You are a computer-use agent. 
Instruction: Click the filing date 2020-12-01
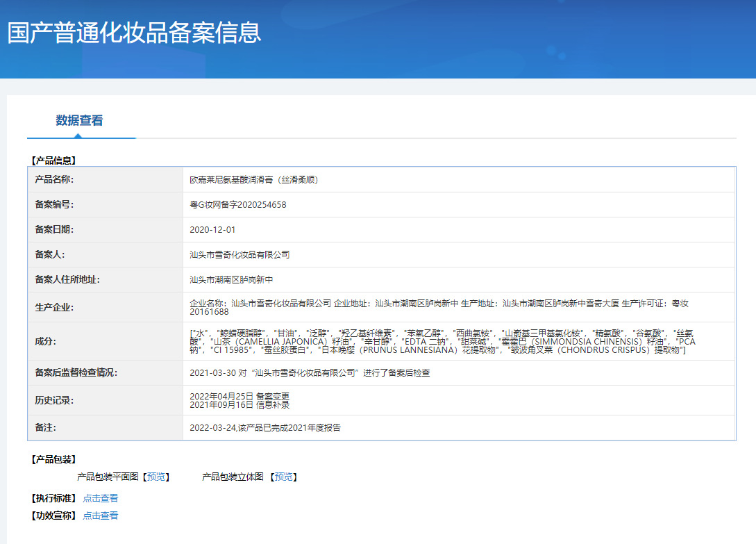click(x=212, y=230)
